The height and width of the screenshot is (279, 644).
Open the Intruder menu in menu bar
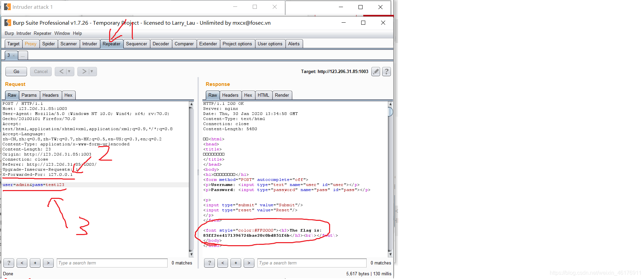point(24,33)
